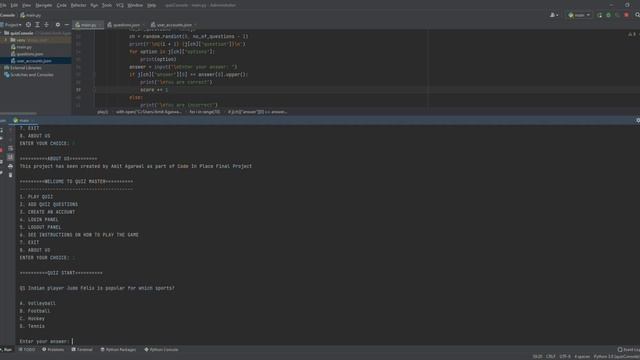Open the Refactor menu
Viewport: 640px width, 360px height.
point(78,5)
